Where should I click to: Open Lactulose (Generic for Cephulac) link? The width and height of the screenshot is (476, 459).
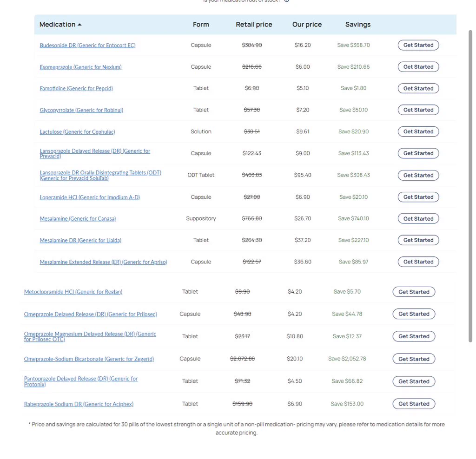(x=78, y=132)
